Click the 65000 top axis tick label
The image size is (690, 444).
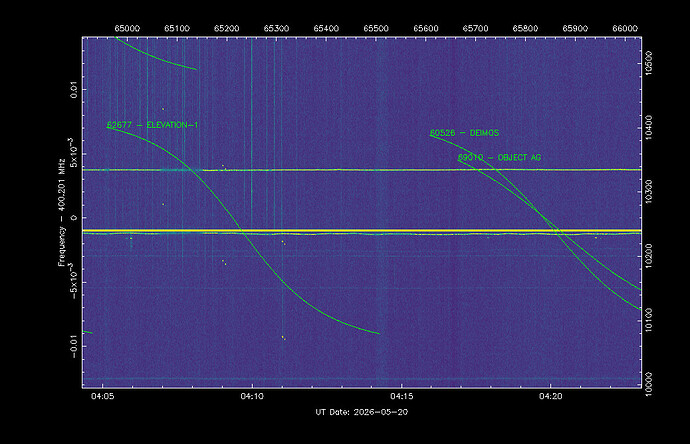127,28
